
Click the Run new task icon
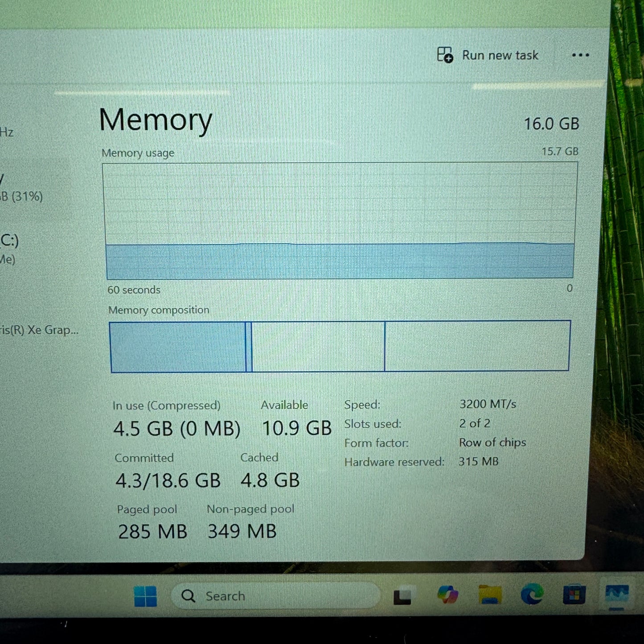click(445, 55)
